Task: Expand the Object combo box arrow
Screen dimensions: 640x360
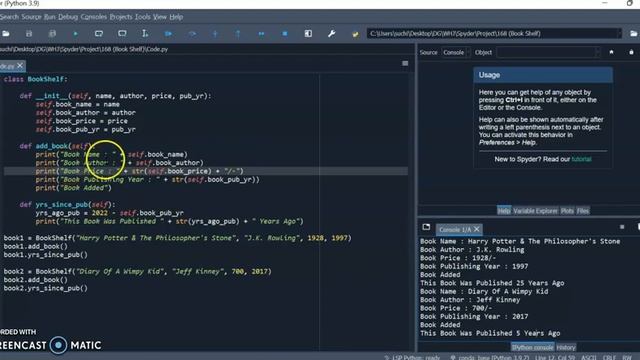Action: point(598,52)
